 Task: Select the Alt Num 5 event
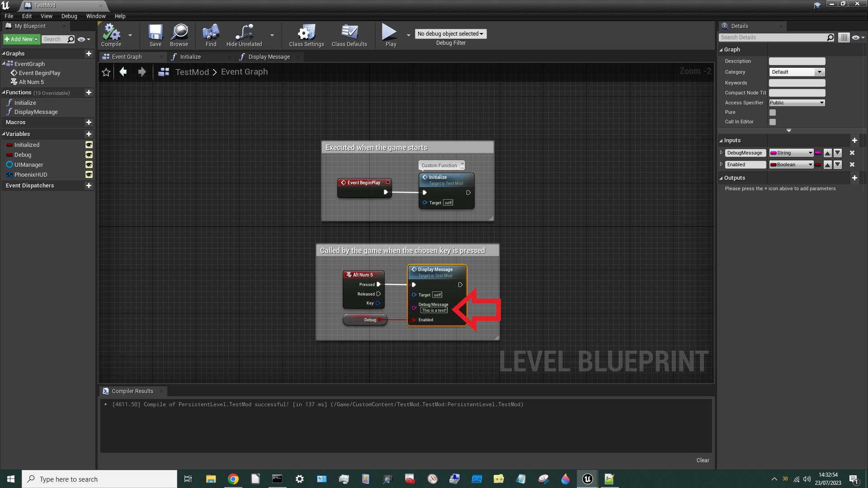(x=31, y=82)
